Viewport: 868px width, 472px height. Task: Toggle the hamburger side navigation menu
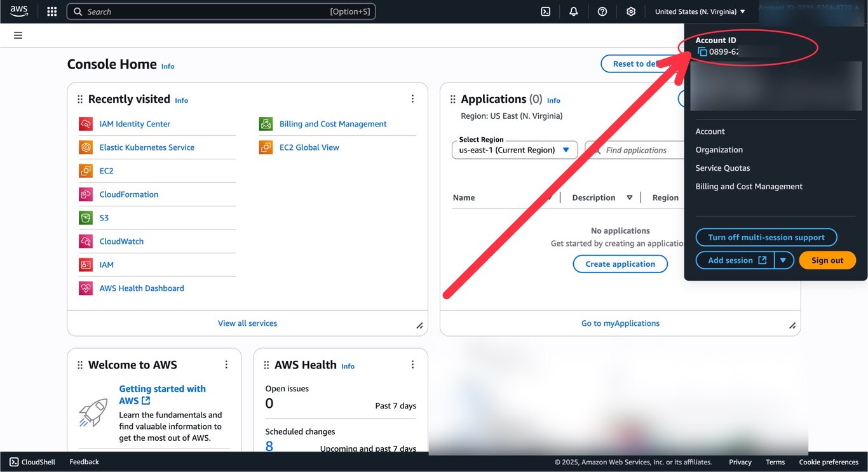pyautogui.click(x=18, y=36)
